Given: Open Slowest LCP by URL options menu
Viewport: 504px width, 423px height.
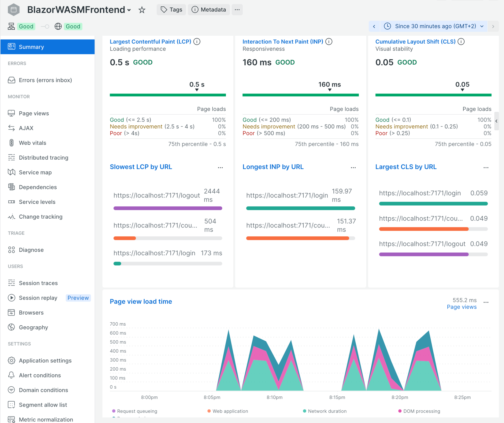Looking at the screenshot, I should (220, 167).
